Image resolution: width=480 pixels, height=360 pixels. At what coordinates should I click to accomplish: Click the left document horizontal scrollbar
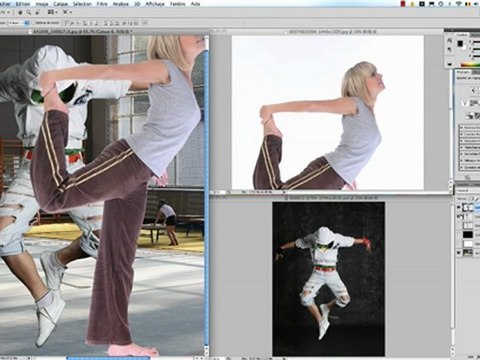pyautogui.click(x=108, y=358)
